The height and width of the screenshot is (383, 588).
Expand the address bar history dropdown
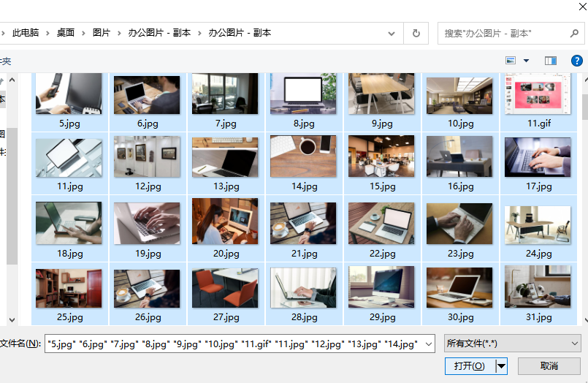(x=391, y=34)
